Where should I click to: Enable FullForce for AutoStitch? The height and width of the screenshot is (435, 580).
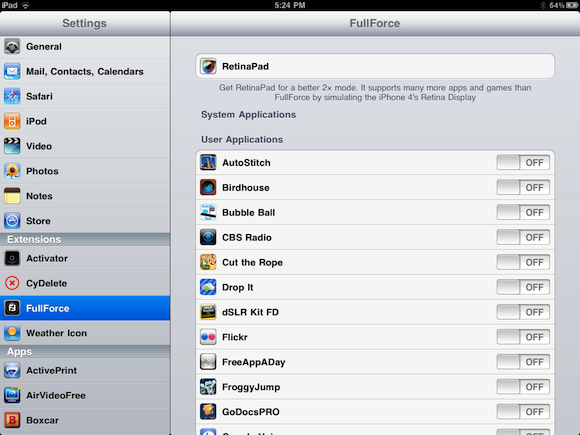tap(523, 162)
